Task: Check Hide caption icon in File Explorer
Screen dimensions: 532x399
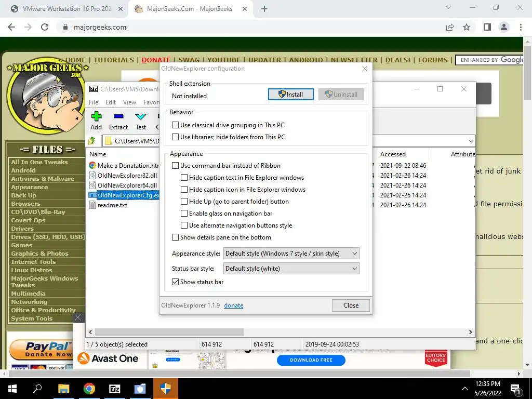Action: 184,189
